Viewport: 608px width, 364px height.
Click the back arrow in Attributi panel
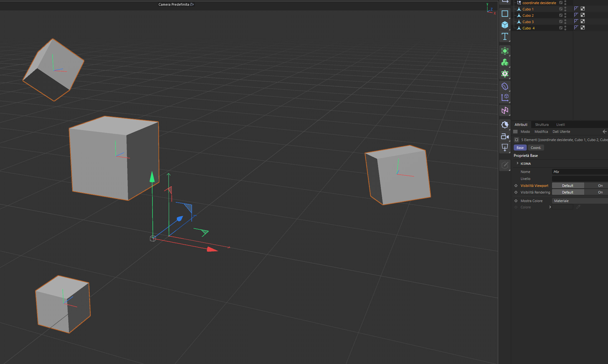pos(604,132)
